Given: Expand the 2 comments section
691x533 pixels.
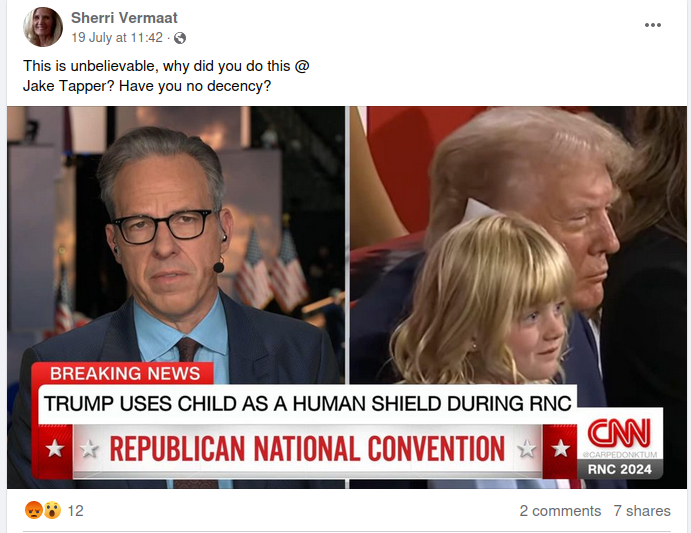Looking at the screenshot, I should [560, 510].
